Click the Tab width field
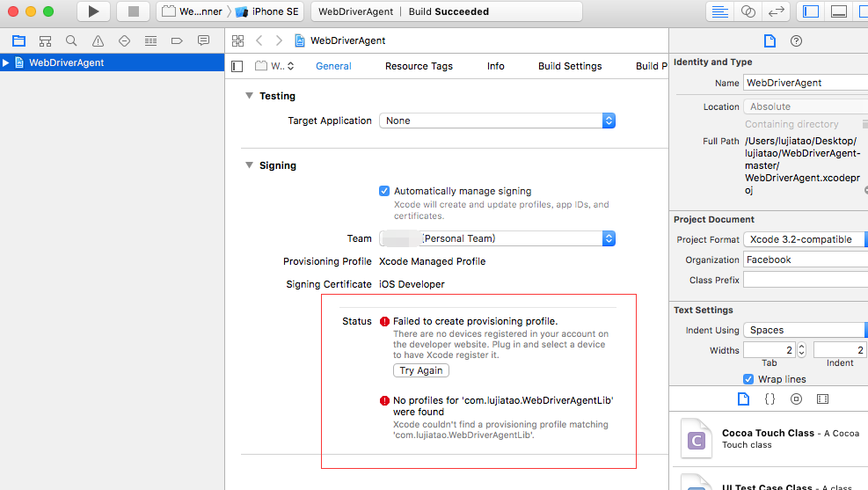868x490 pixels. pyautogui.click(x=770, y=350)
